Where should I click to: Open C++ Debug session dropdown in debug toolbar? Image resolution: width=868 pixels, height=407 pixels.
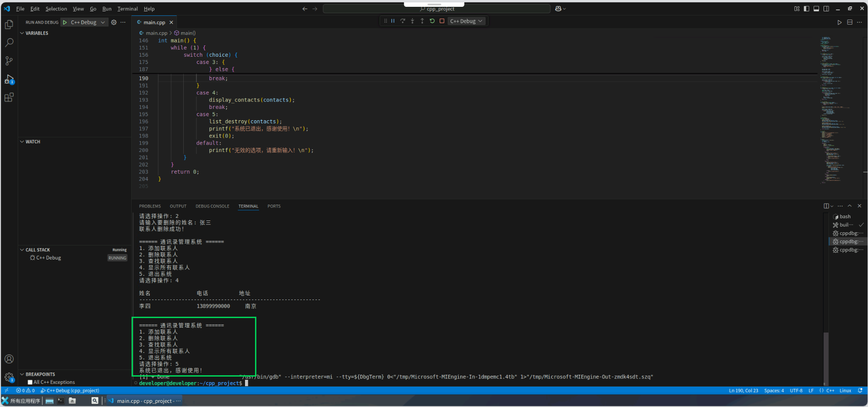coord(466,21)
